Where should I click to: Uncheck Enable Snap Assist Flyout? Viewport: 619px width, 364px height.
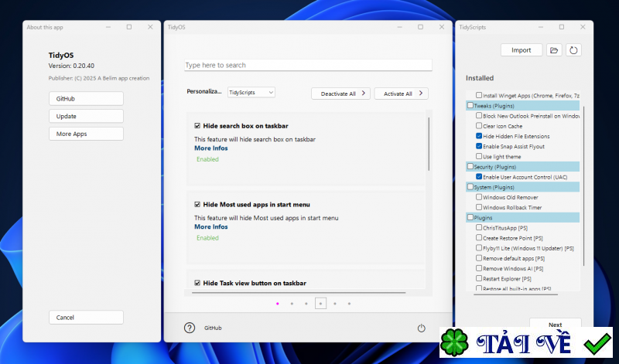[479, 146]
